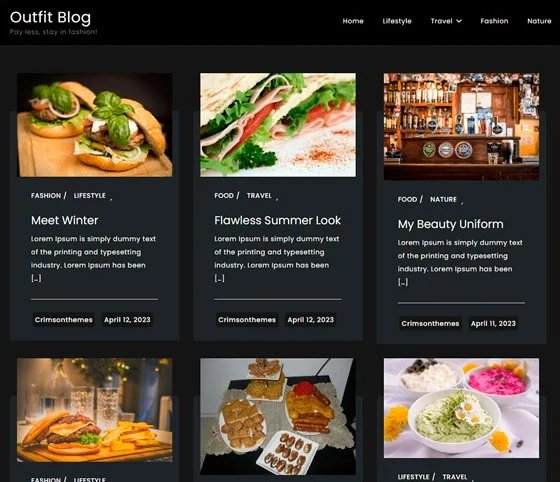560x482 pixels.
Task: Open the Meet Winter post title
Action: [x=64, y=220]
